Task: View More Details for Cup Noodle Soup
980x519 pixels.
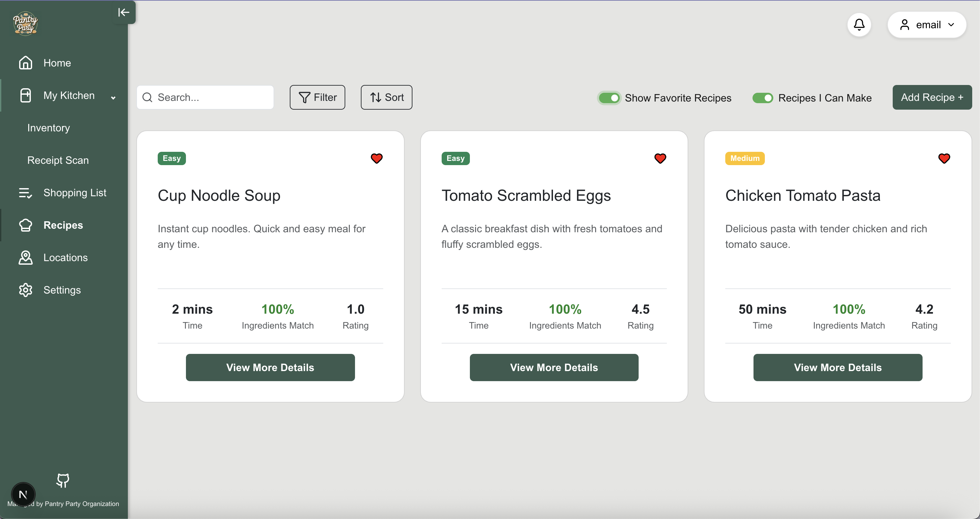Action: [x=270, y=367]
